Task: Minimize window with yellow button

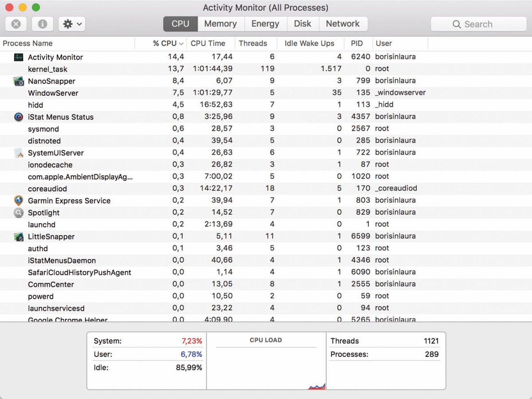Action: [23, 8]
